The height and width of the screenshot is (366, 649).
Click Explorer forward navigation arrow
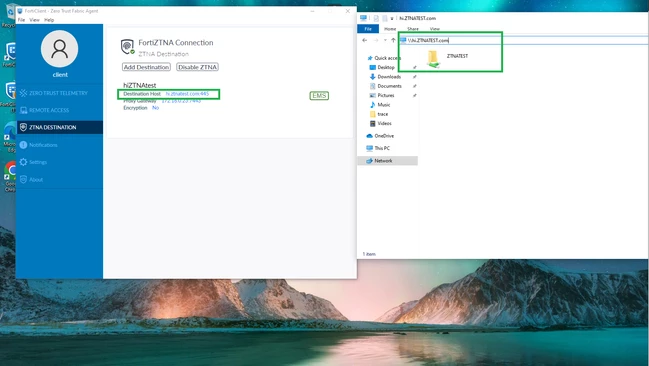(x=376, y=40)
